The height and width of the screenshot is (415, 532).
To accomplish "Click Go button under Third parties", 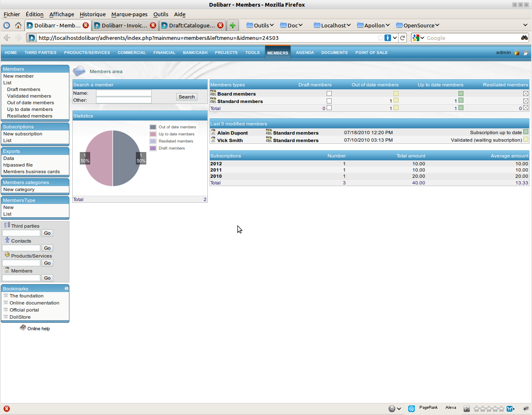I will [x=47, y=233].
